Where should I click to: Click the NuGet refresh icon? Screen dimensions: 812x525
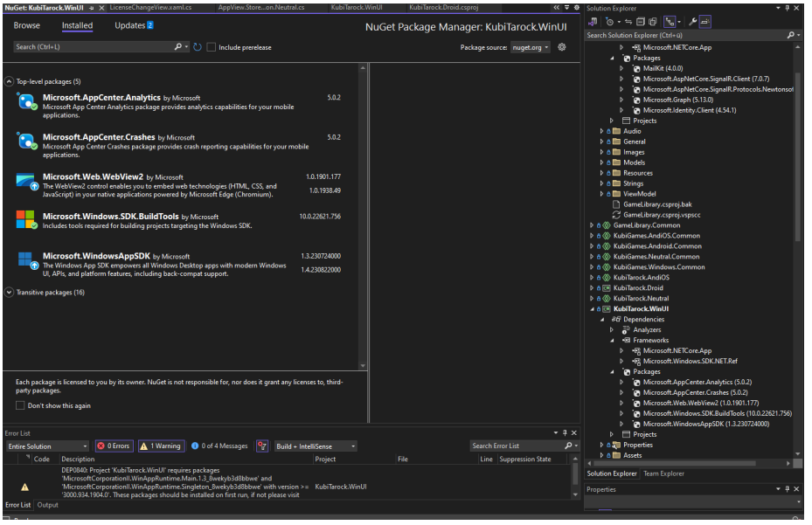click(198, 47)
